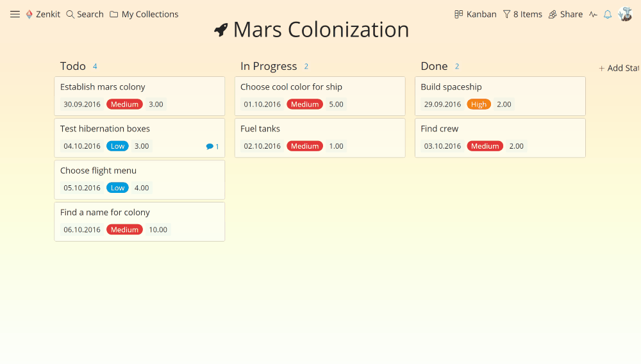The height and width of the screenshot is (364, 641).
Task: Click the Low label on Choose flight menu
Action: point(117,188)
